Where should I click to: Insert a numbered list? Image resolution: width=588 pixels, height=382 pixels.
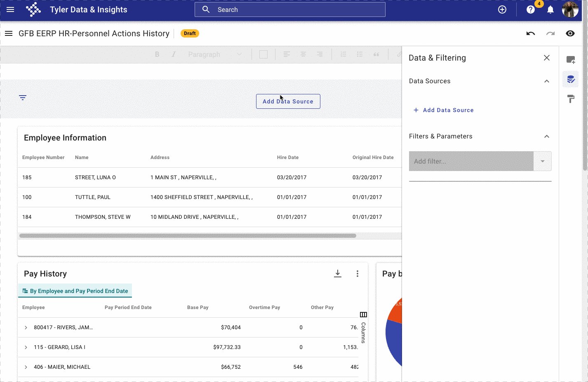click(x=343, y=54)
